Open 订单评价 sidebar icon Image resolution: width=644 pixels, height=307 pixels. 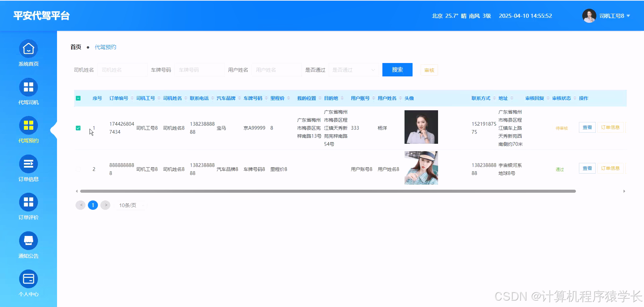pos(29,202)
